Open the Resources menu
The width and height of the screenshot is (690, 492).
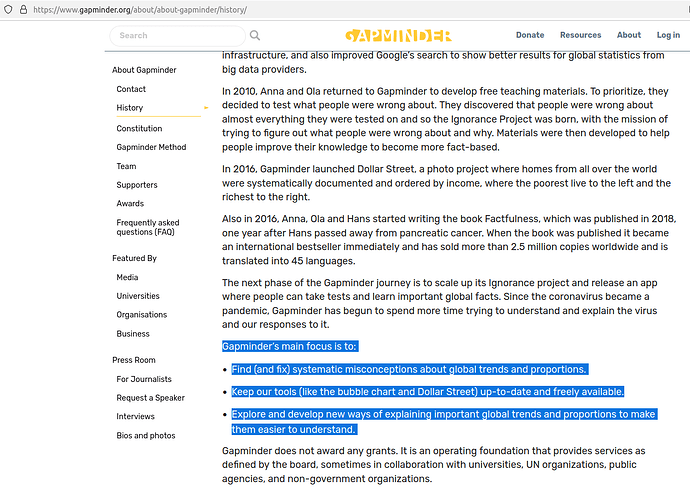pos(580,35)
